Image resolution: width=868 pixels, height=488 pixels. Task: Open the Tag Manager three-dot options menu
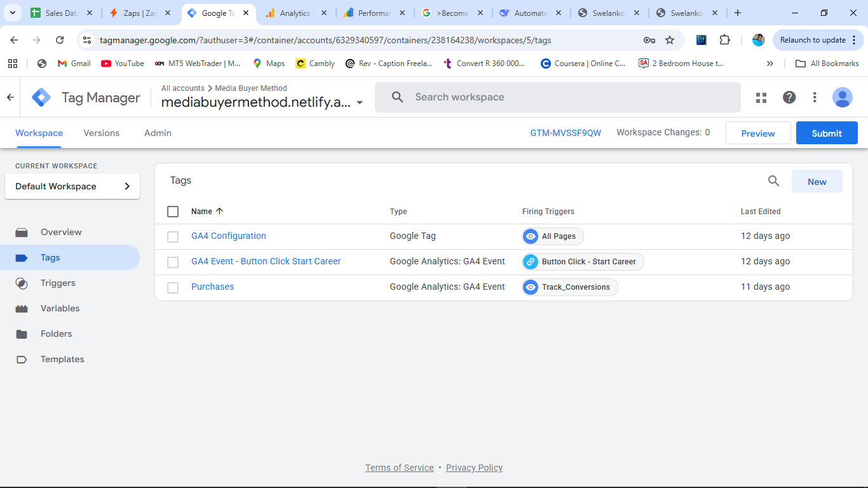[x=815, y=97]
